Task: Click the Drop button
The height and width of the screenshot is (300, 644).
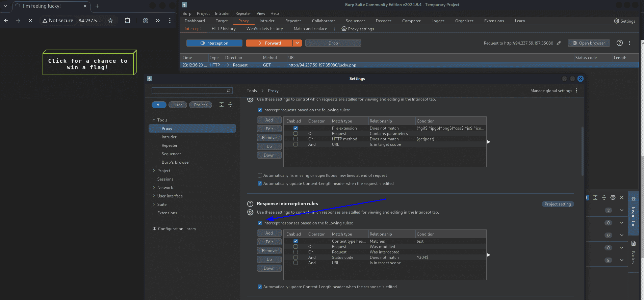Action: [x=333, y=43]
